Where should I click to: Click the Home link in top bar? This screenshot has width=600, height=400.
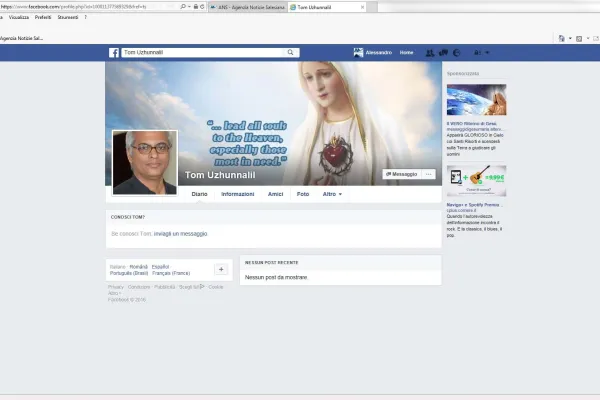[x=406, y=52]
